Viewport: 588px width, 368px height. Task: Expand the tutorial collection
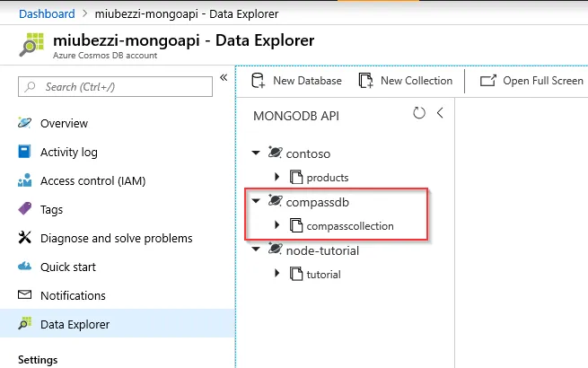277,273
